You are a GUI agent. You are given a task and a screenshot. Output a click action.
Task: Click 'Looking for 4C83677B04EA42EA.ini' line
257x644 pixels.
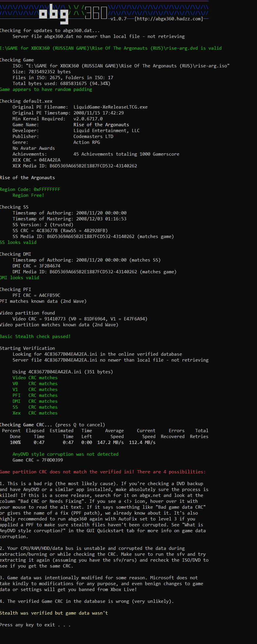[x=97, y=354]
